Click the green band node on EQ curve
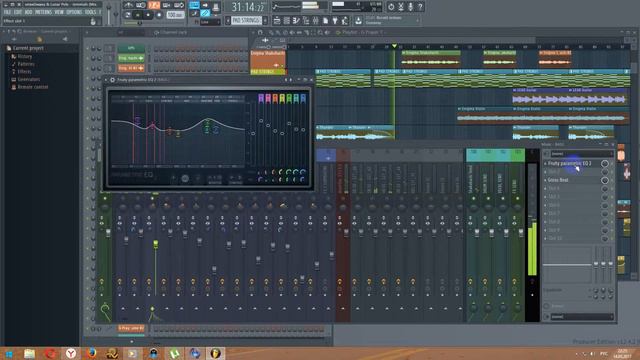Screen dimensions: 640x360 207,121
